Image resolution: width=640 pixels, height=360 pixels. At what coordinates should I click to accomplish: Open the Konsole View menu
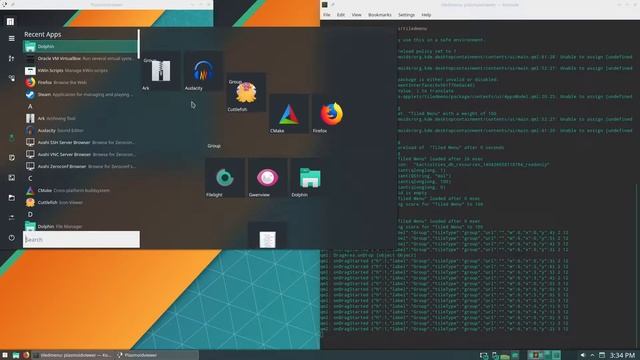coord(356,15)
